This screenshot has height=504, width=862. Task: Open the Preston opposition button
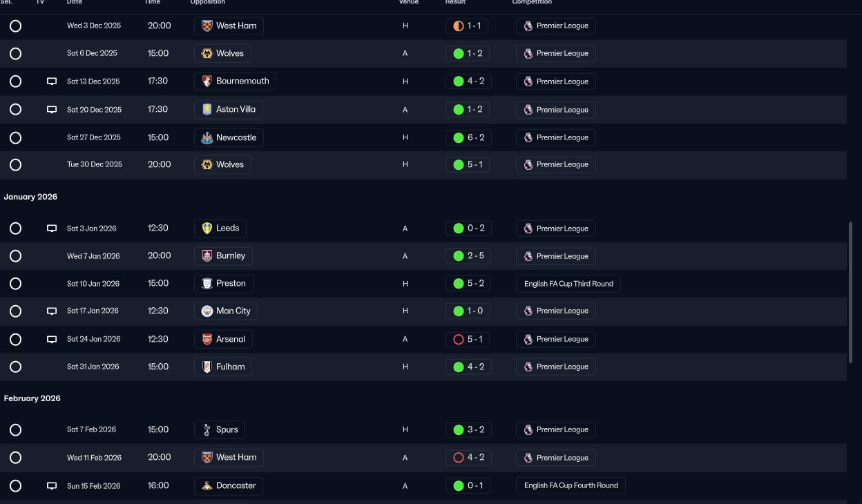point(224,284)
